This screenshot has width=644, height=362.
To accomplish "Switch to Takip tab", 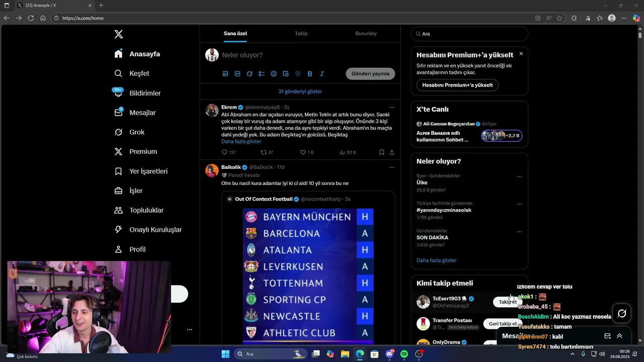I will (x=301, y=34).
